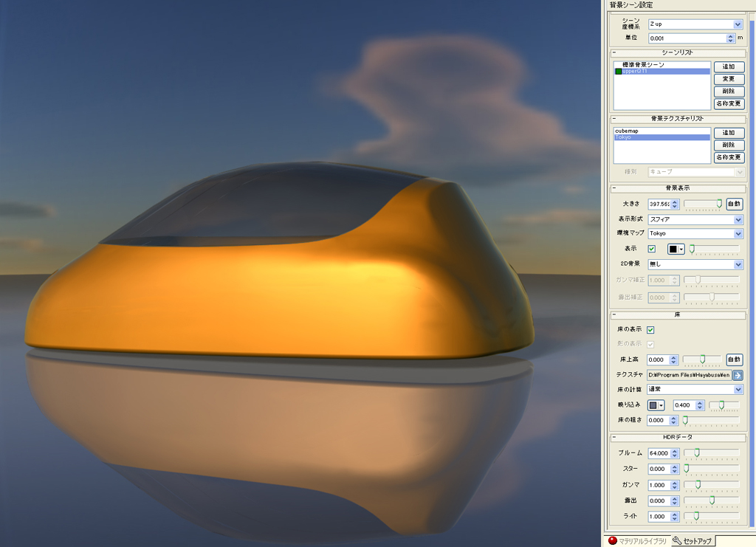The height and width of the screenshot is (547, 756).
Task: Click the green upperQT1 scene icon
Action: point(618,72)
